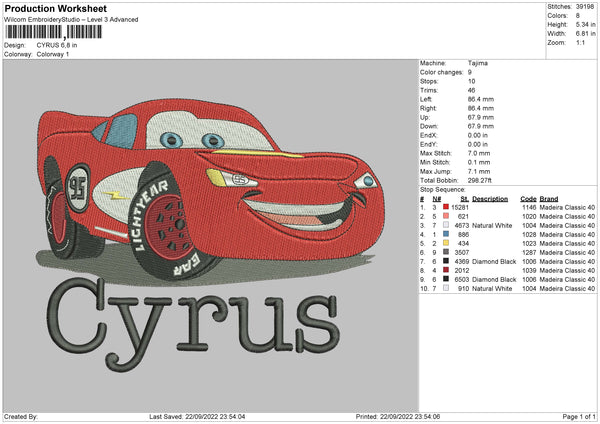Select the dark red swatch for stop 8
Screen dimensions: 600x424
pyautogui.click(x=447, y=271)
